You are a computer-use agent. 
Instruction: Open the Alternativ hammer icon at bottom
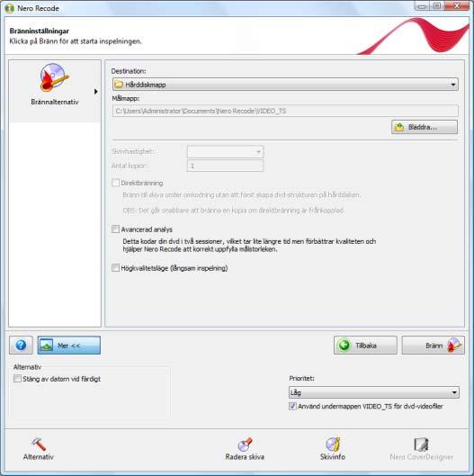tap(39, 445)
